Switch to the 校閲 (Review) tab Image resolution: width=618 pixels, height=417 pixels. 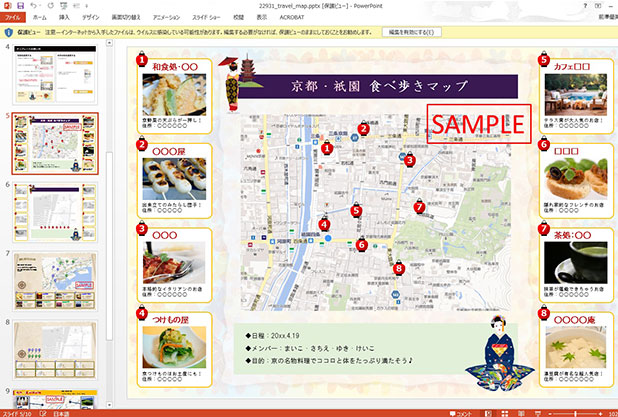pyautogui.click(x=238, y=17)
